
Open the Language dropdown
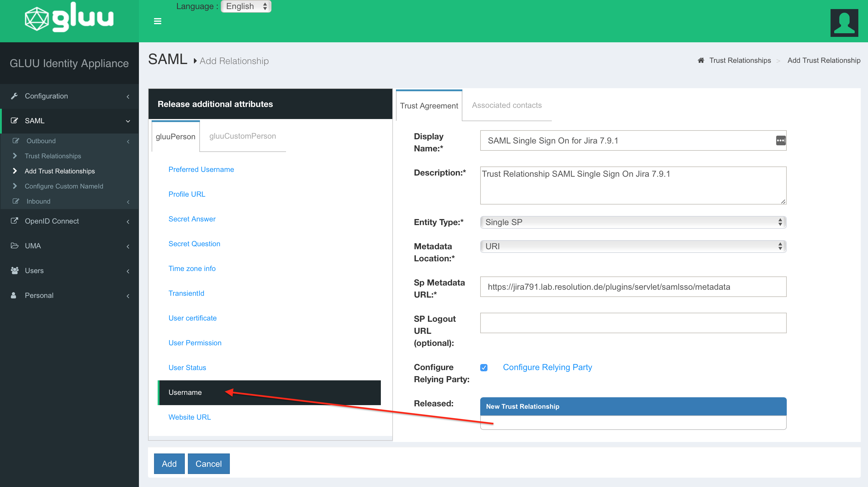[246, 6]
